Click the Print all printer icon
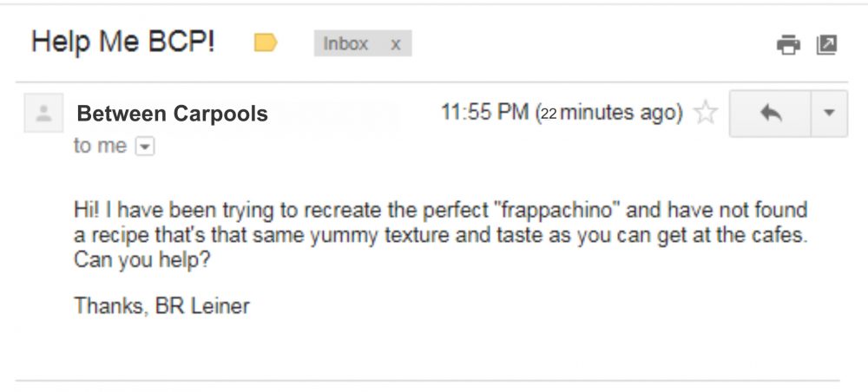 pos(788,44)
